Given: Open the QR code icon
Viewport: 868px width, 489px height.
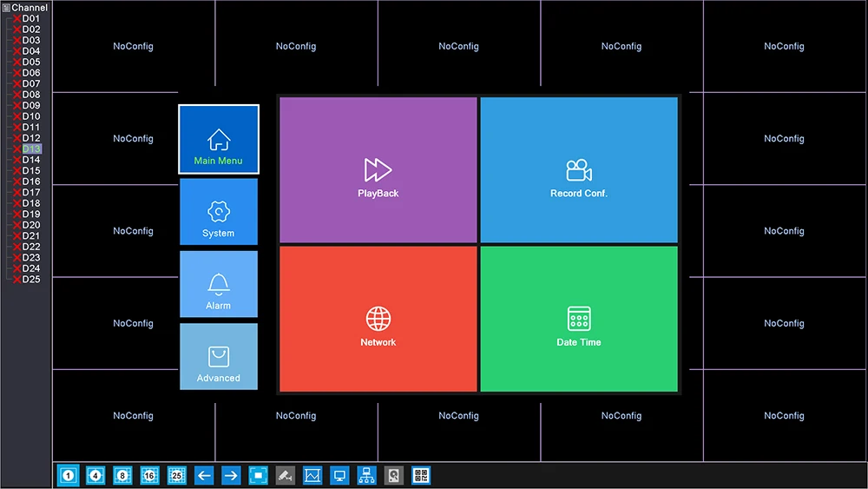Looking at the screenshot, I should (421, 475).
